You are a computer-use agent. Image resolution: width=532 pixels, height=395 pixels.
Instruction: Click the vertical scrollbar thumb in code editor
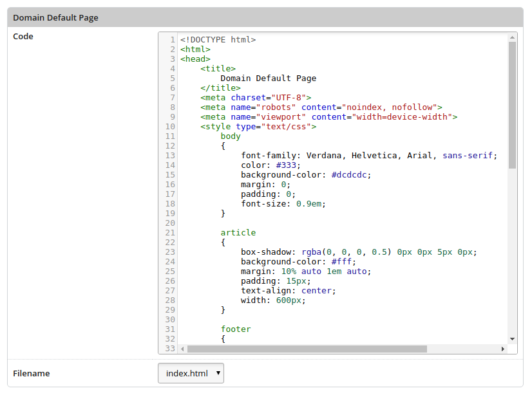pos(512,105)
